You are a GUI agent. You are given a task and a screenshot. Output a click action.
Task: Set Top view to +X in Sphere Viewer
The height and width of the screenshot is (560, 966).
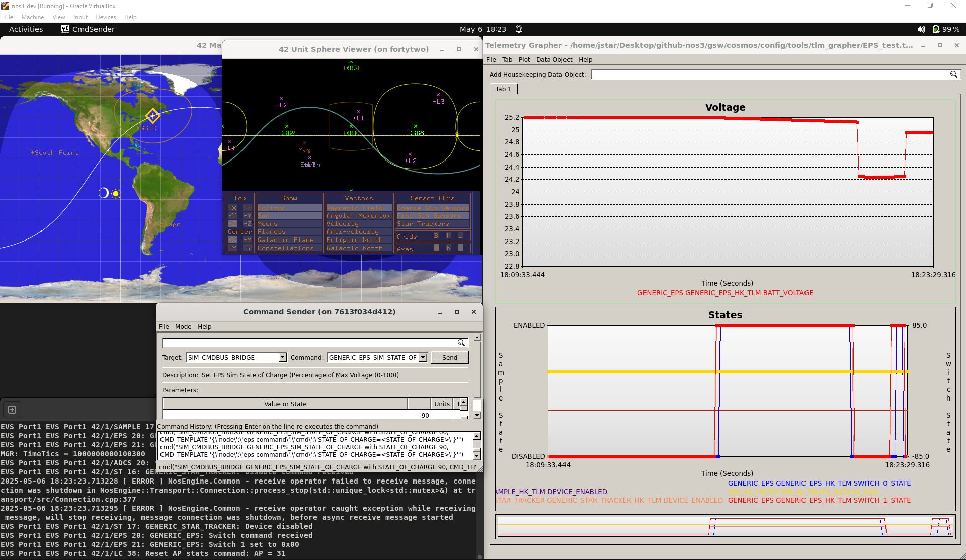pyautogui.click(x=232, y=208)
